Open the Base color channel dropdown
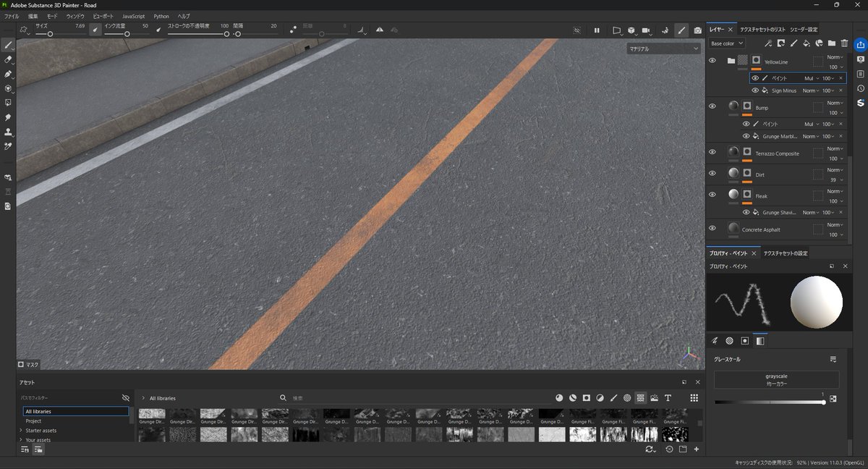This screenshot has width=868, height=469. point(727,43)
